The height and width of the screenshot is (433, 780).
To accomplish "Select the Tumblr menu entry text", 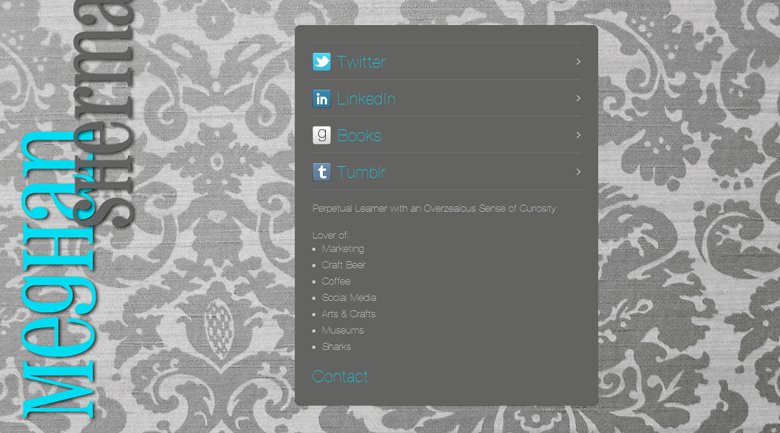I will point(361,172).
